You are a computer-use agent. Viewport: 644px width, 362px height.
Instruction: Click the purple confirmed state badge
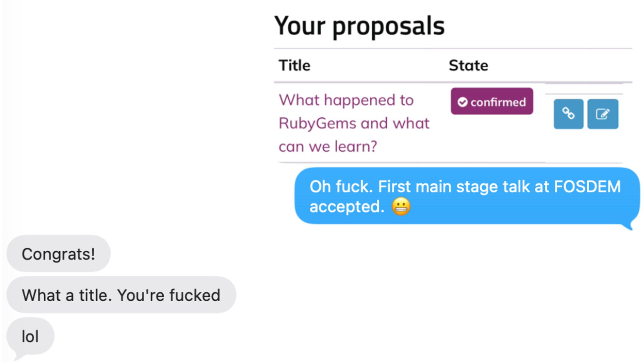(492, 101)
